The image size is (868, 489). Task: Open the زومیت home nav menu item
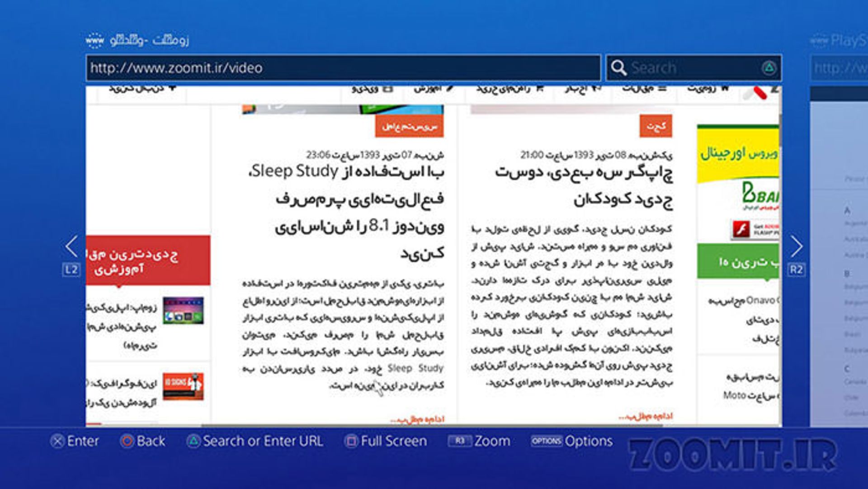tap(708, 89)
